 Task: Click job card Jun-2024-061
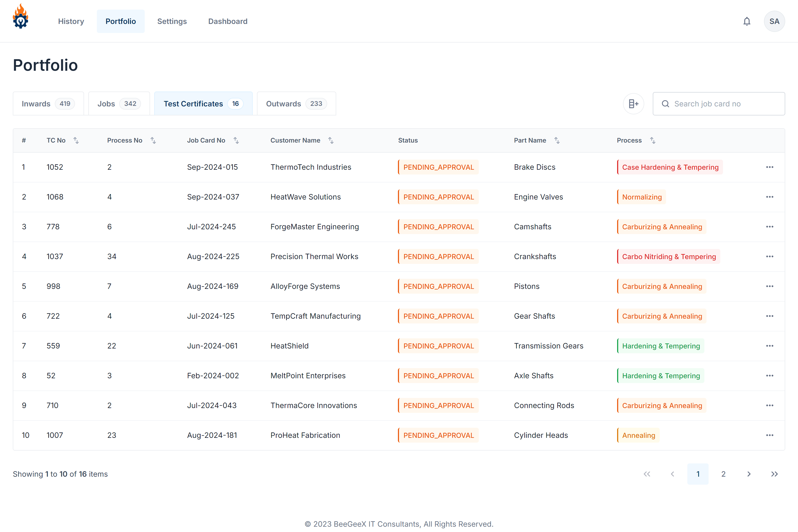point(212,346)
